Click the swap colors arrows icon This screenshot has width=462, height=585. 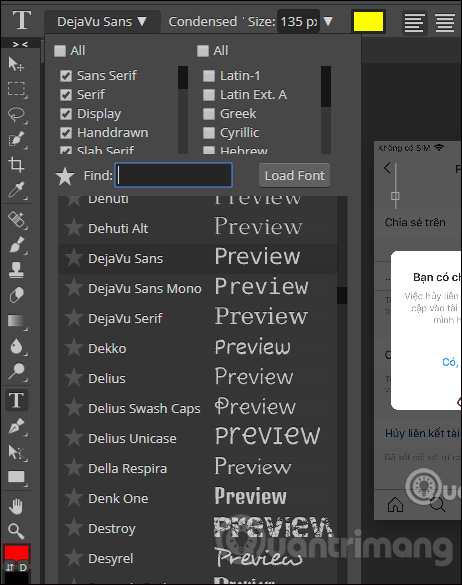tap(10, 567)
